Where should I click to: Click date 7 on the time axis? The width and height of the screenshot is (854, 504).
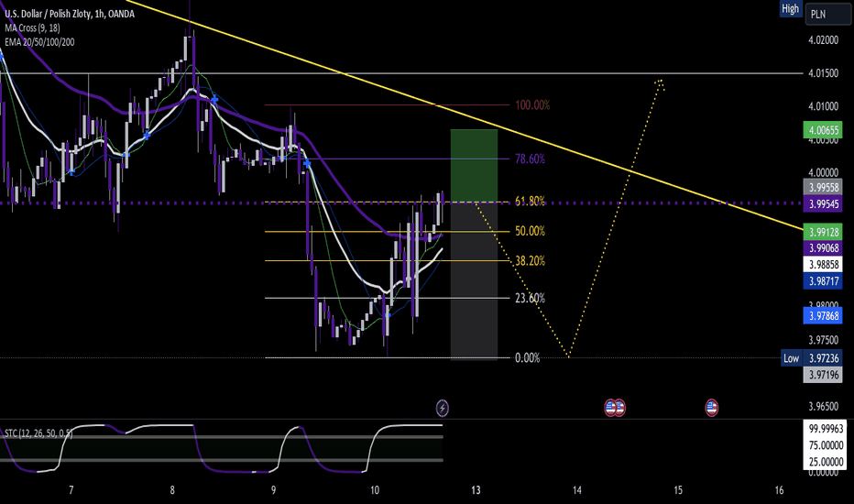tap(71, 490)
